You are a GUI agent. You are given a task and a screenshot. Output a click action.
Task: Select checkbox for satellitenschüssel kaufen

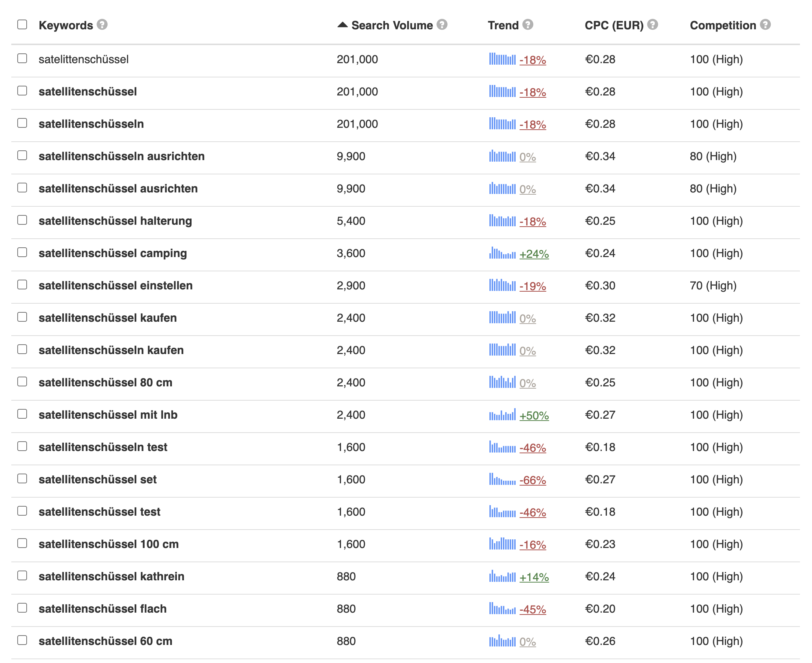tap(22, 317)
